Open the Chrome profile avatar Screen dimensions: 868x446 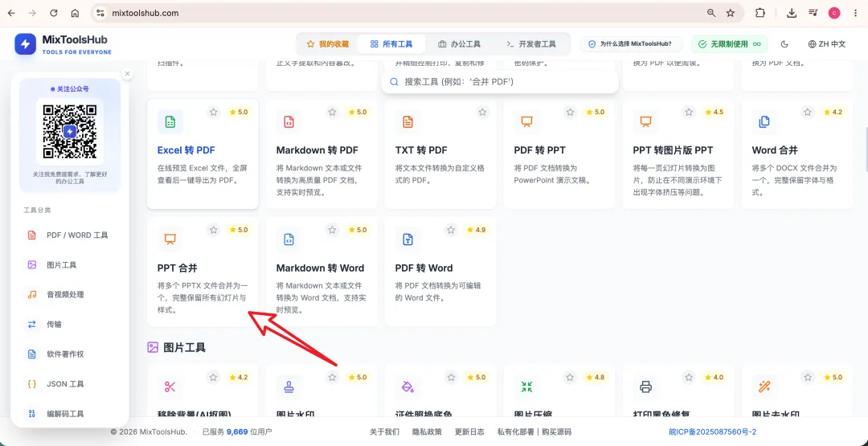[x=834, y=13]
